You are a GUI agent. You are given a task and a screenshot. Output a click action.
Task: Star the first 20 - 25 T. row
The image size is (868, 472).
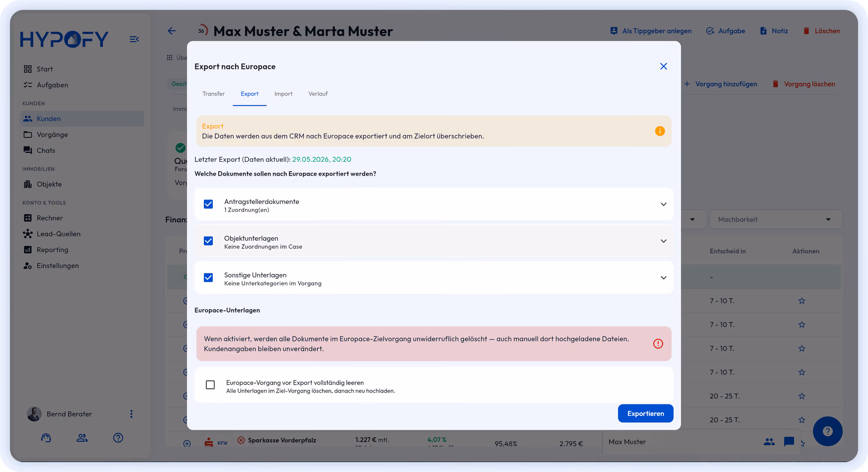pos(802,396)
